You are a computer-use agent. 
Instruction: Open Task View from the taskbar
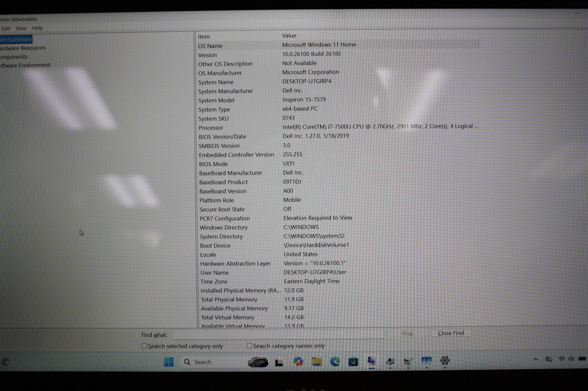point(279,363)
